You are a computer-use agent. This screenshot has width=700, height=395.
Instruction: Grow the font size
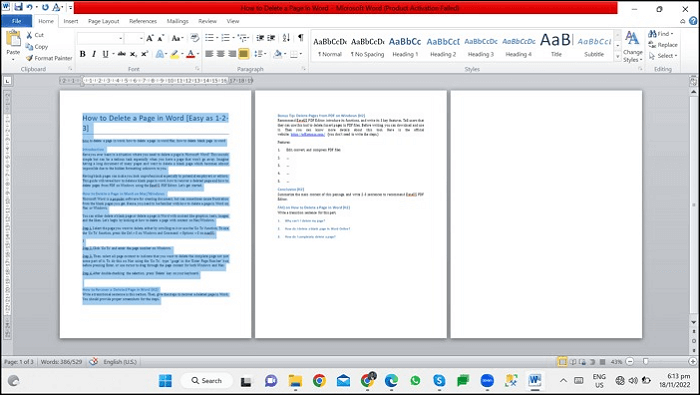tap(150, 38)
